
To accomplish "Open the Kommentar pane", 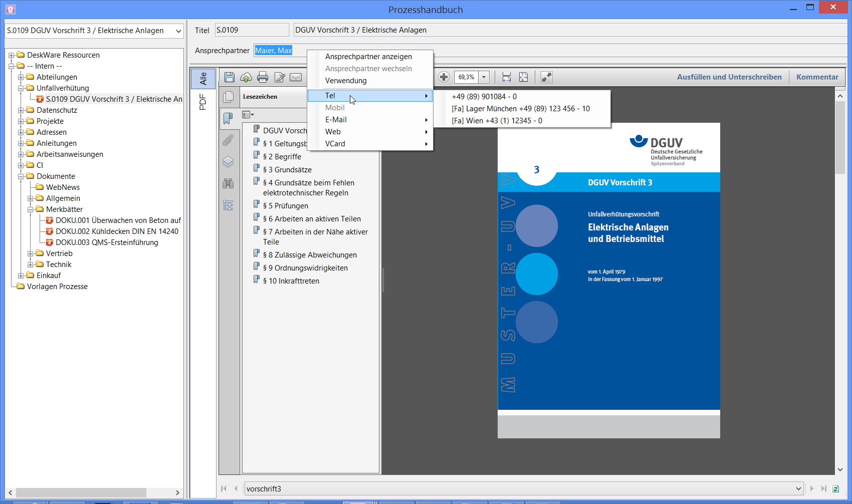I will click(817, 77).
